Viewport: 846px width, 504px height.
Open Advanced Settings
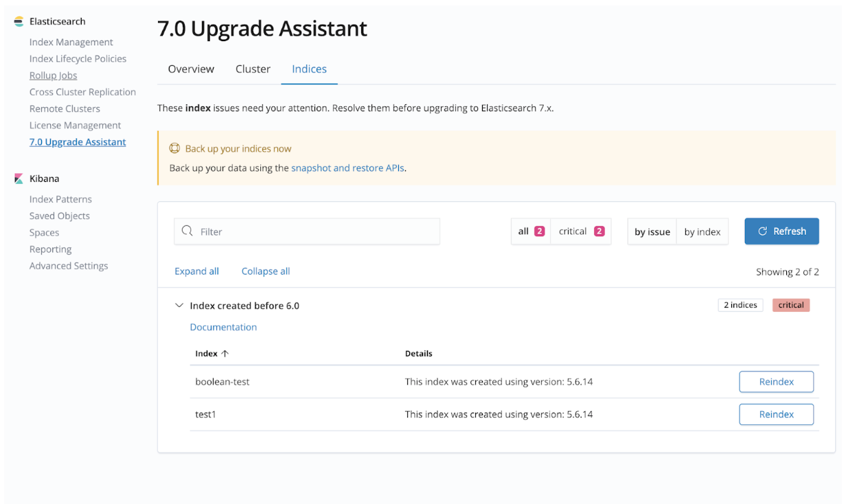(x=69, y=266)
